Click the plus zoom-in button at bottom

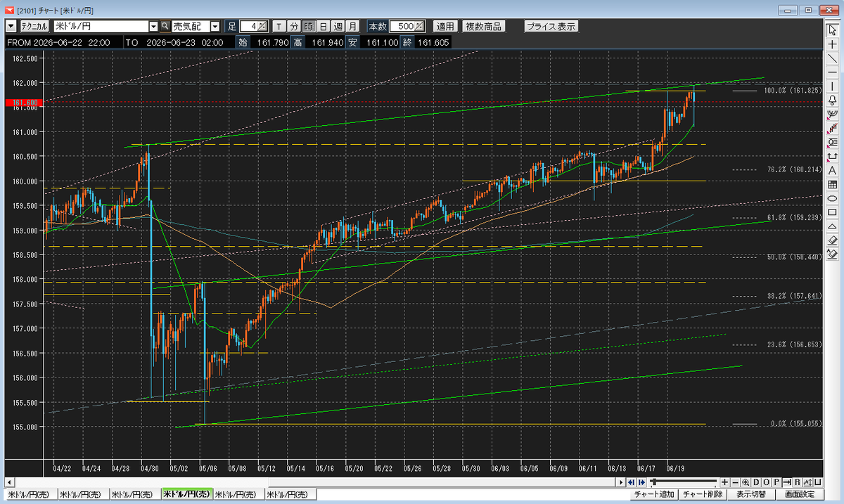(724, 482)
